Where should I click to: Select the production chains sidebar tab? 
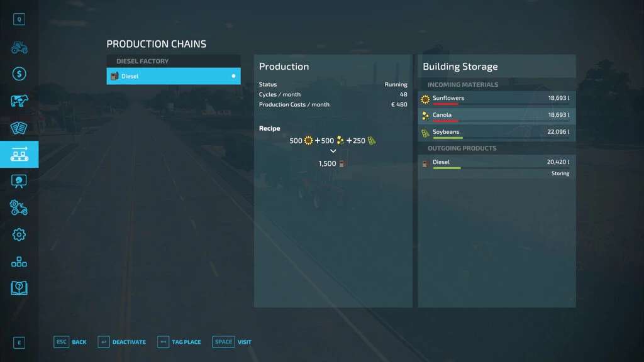pos(19,155)
